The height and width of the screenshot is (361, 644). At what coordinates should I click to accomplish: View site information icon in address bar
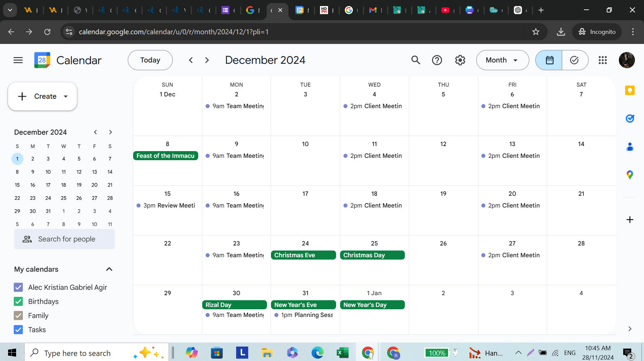pos(69,32)
